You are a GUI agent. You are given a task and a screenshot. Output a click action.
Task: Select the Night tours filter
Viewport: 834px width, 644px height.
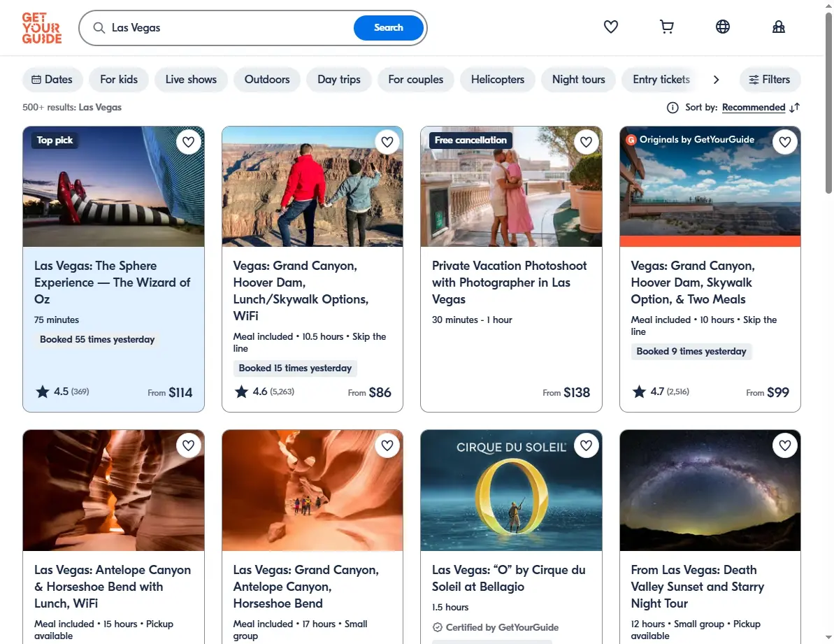pos(578,80)
